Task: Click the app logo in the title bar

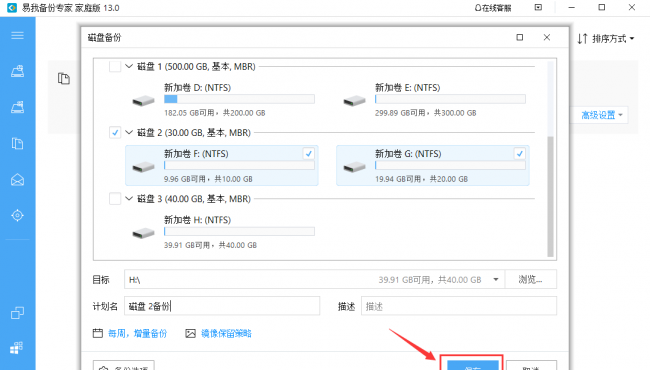Action: [x=12, y=7]
